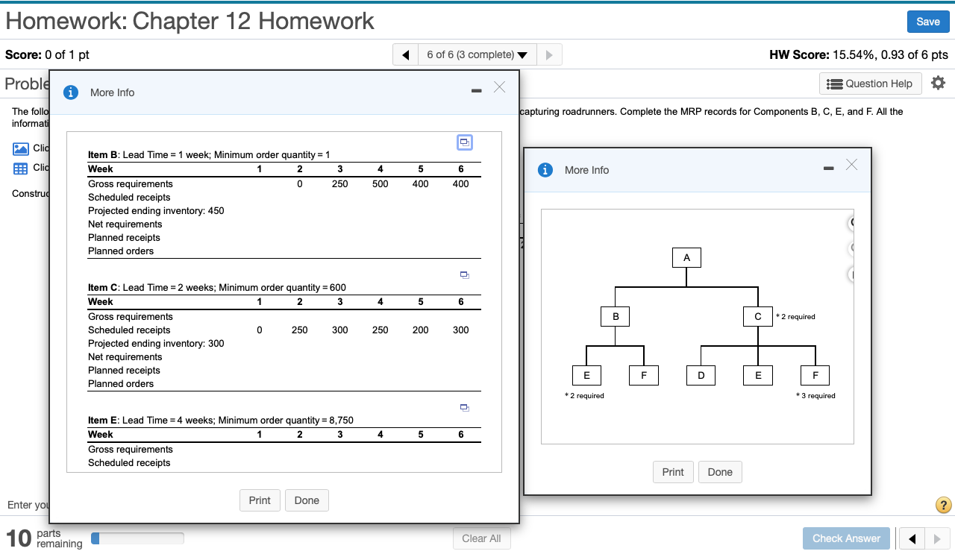Close the product structure More Info dialog
Viewport: 955px width, 560px height.
pos(851,165)
